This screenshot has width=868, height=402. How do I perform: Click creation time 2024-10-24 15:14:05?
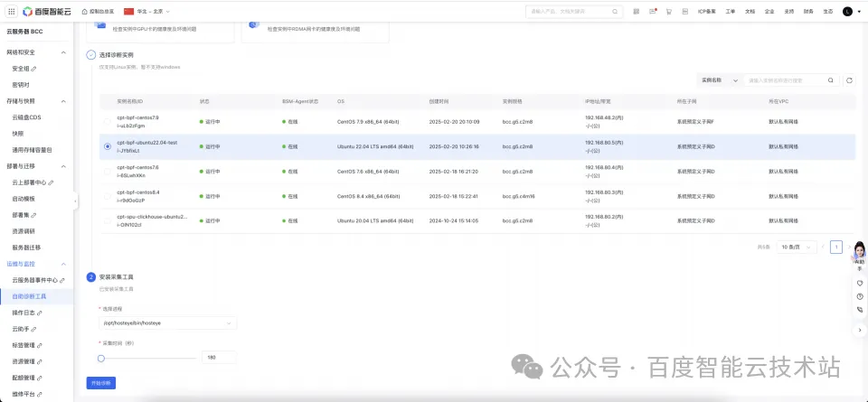tap(454, 220)
